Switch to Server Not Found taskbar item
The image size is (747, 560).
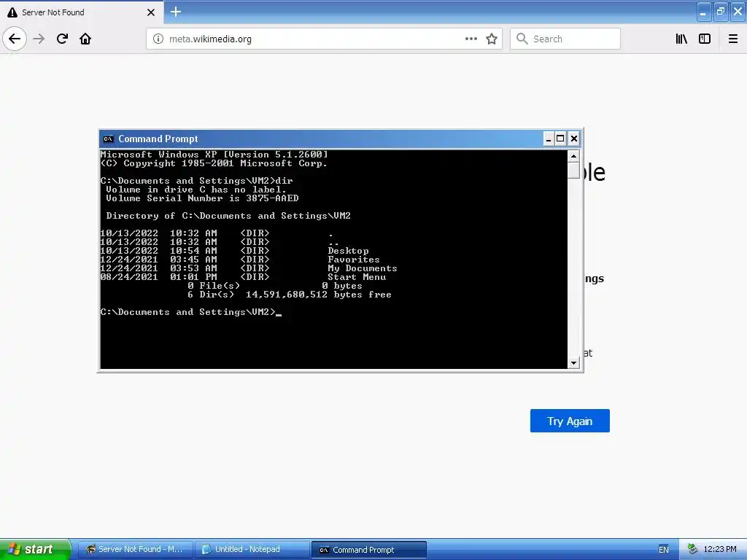pyautogui.click(x=135, y=550)
